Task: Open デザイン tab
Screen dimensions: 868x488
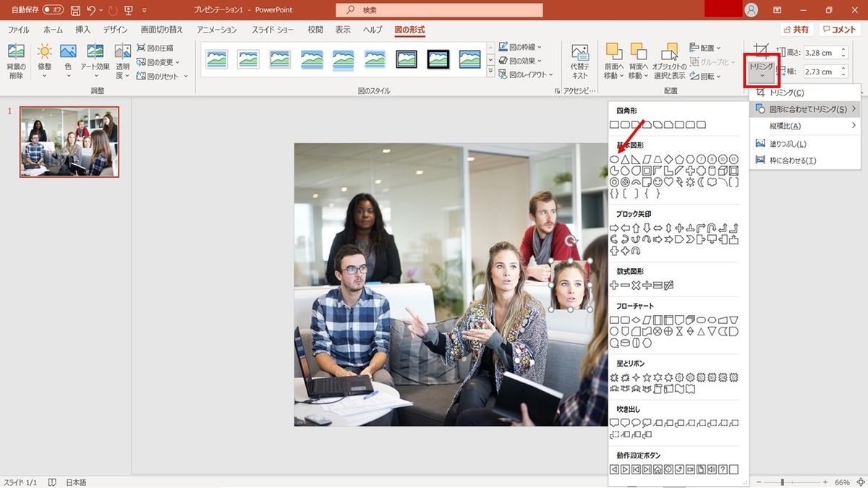Action: click(115, 30)
